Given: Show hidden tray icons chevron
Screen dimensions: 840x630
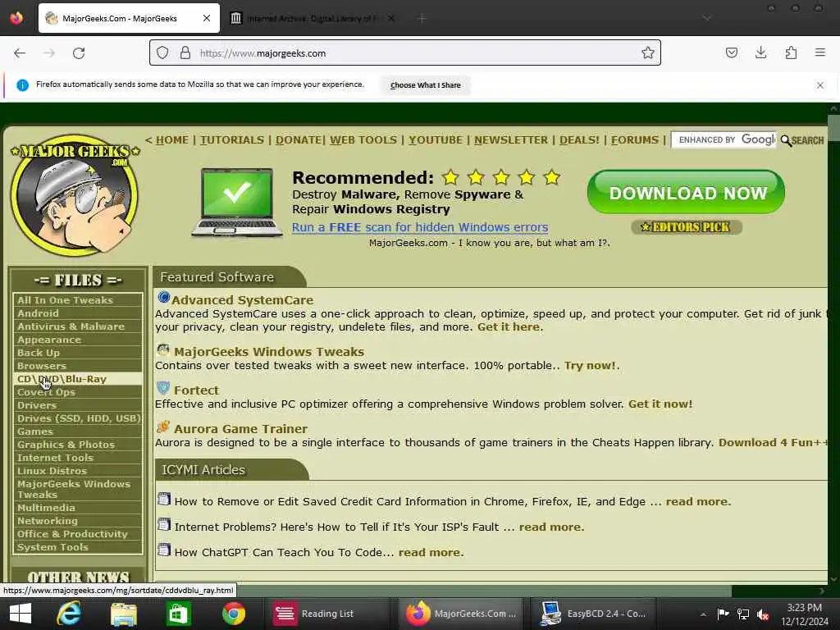Looking at the screenshot, I should pos(703,614).
